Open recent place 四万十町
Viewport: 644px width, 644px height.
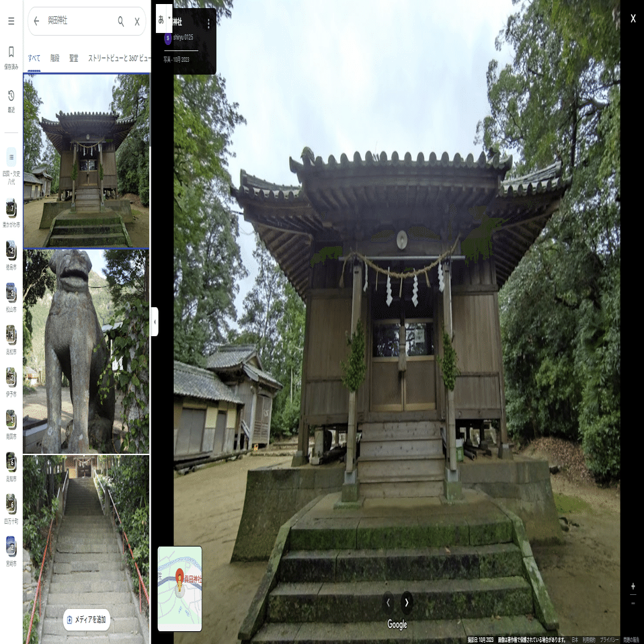pos(11,509)
